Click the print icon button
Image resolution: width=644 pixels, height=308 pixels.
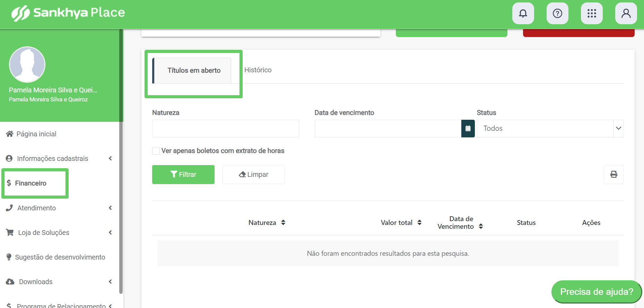coord(614,174)
